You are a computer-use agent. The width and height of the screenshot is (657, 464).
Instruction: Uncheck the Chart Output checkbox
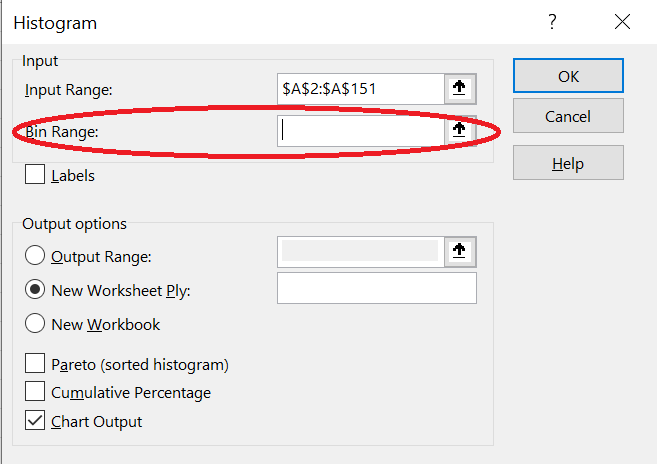point(35,421)
